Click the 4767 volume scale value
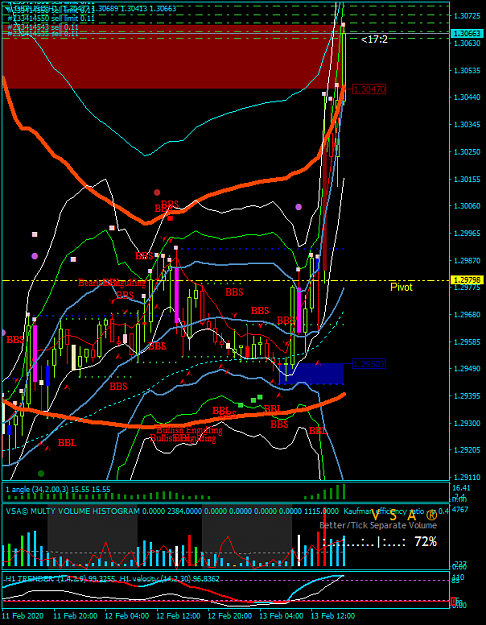Viewport: 486px width, 625px height. point(461,510)
